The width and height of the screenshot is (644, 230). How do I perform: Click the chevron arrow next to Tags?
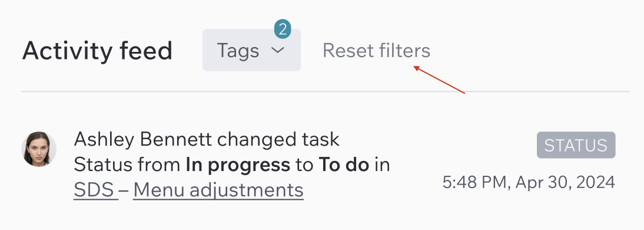pyautogui.click(x=278, y=50)
